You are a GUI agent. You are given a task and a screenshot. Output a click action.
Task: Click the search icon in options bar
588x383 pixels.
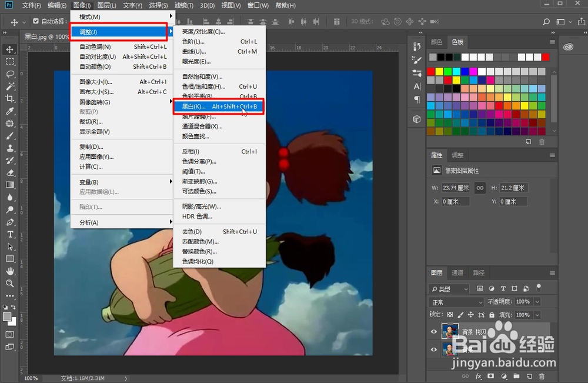tap(546, 22)
